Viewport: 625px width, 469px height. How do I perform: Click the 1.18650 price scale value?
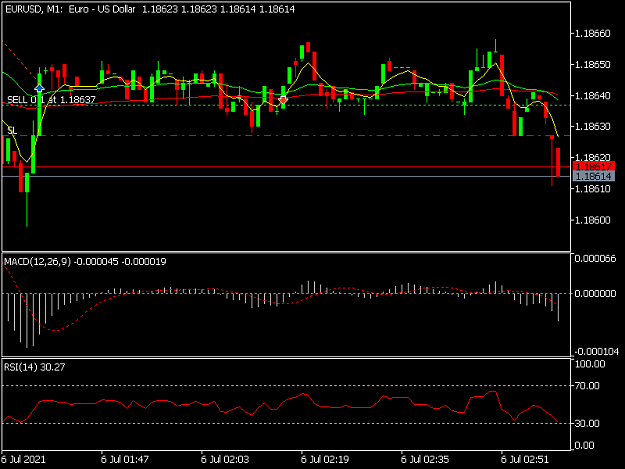pyautogui.click(x=593, y=64)
